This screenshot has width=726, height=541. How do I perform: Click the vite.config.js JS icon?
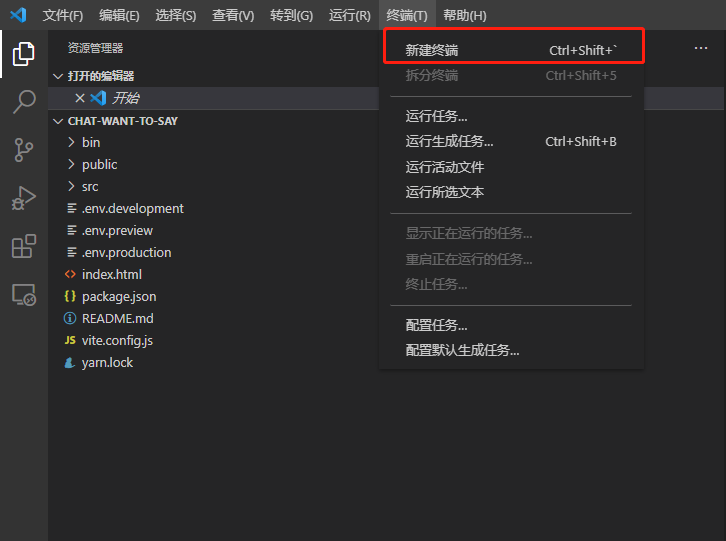(x=70, y=340)
